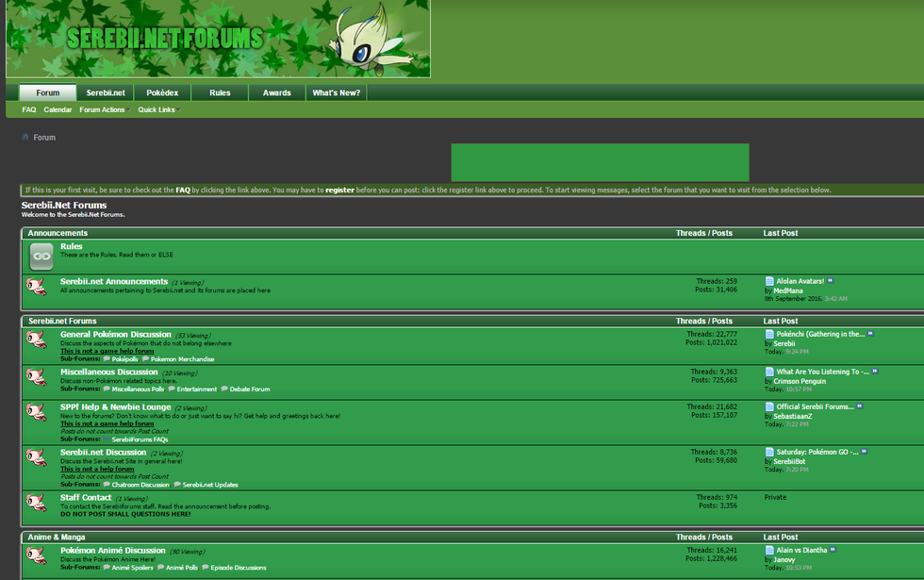Click the speech bubble icon beside Debate Forum
924x580 pixels.
coord(223,389)
